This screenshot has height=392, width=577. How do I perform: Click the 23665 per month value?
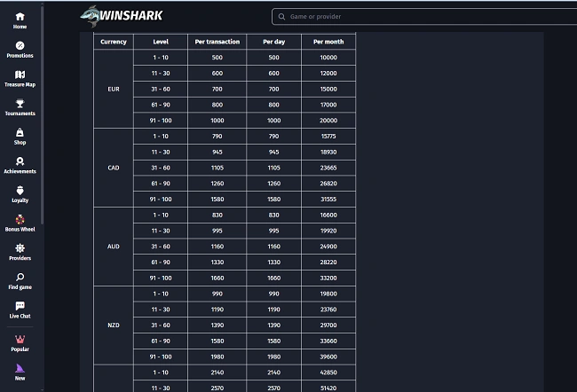[x=328, y=168]
